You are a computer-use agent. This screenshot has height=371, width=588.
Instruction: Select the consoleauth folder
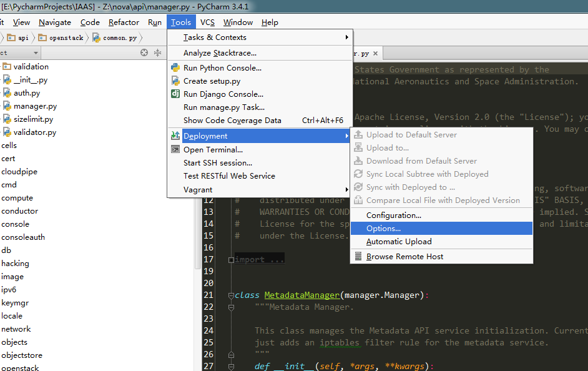23,237
